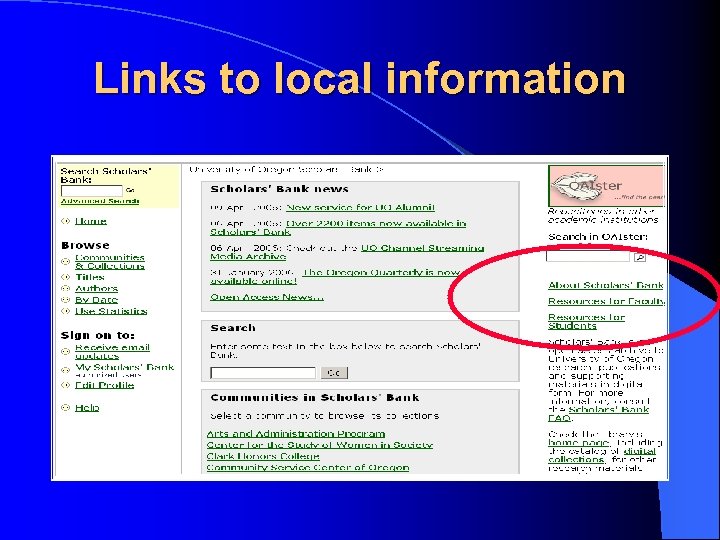Open Arts and Administration Program community

coord(296,434)
